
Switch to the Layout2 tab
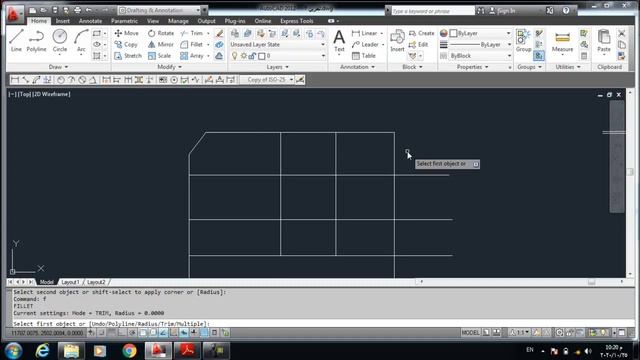coord(96,282)
